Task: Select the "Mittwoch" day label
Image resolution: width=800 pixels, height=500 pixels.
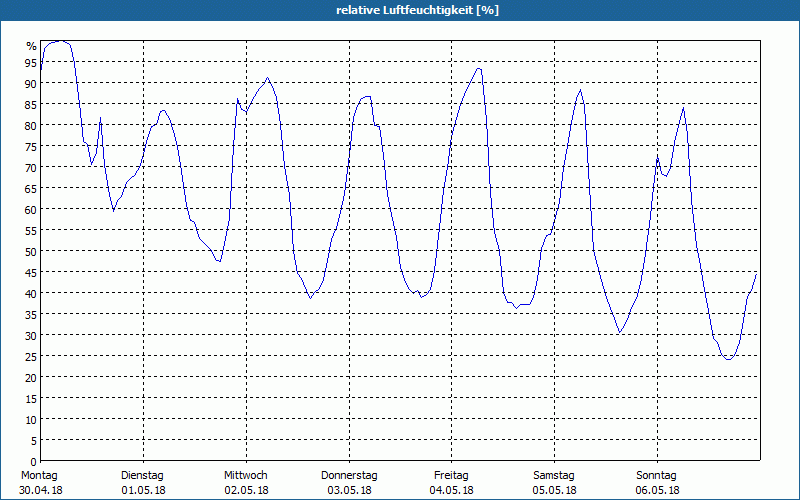Action: click(245, 475)
